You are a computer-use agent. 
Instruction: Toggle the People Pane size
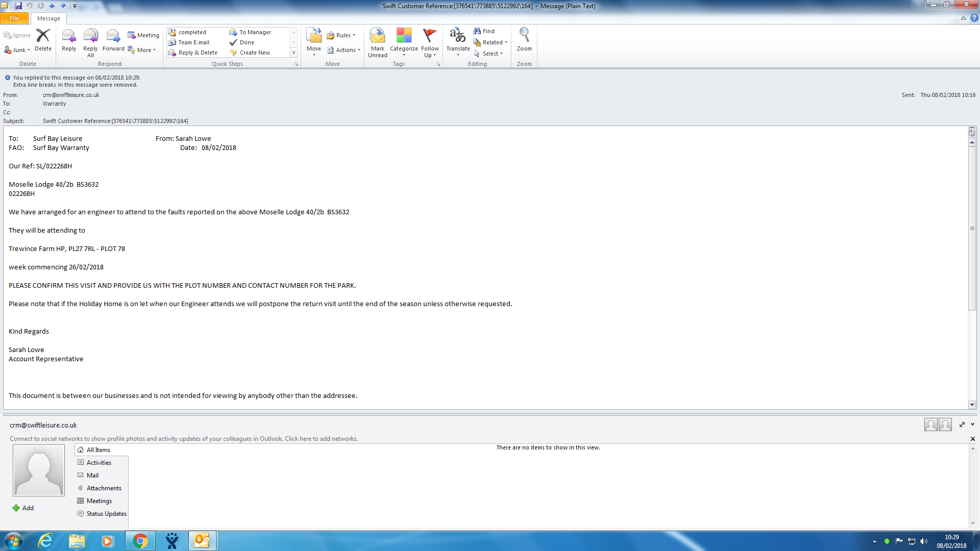(x=962, y=424)
